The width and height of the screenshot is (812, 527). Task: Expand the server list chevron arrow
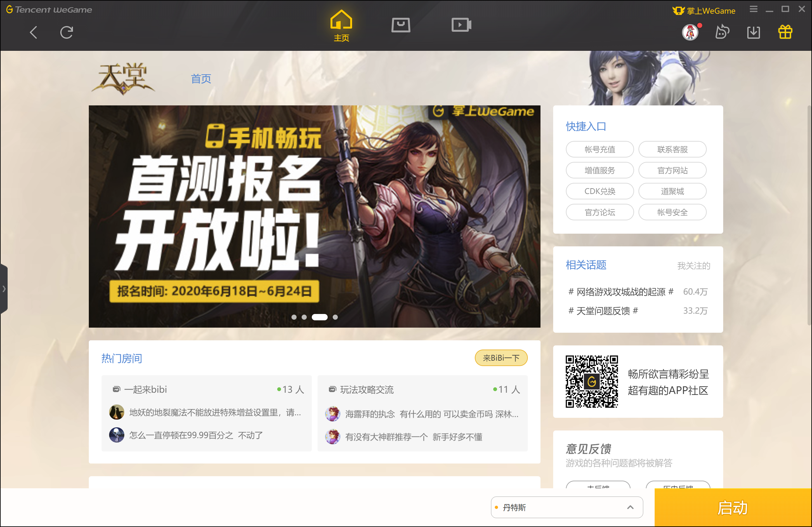[x=630, y=507]
